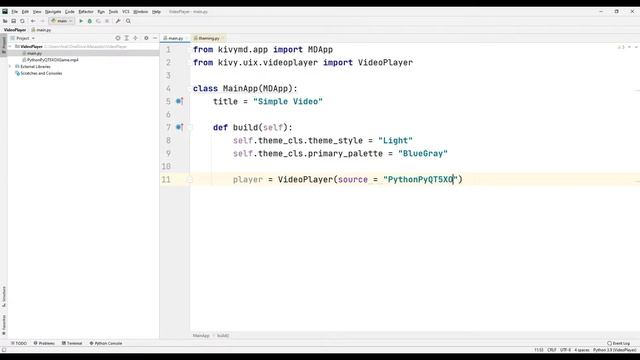Expand External Libraries node

pyautogui.click(x=11, y=66)
